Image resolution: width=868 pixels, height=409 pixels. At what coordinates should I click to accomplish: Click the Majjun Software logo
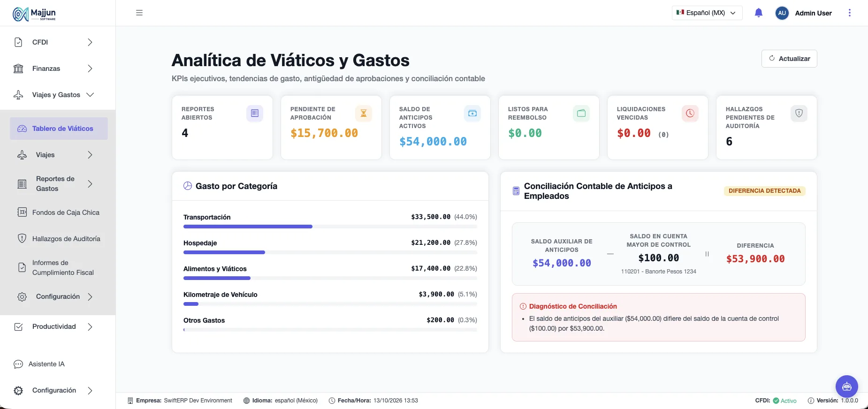point(34,14)
